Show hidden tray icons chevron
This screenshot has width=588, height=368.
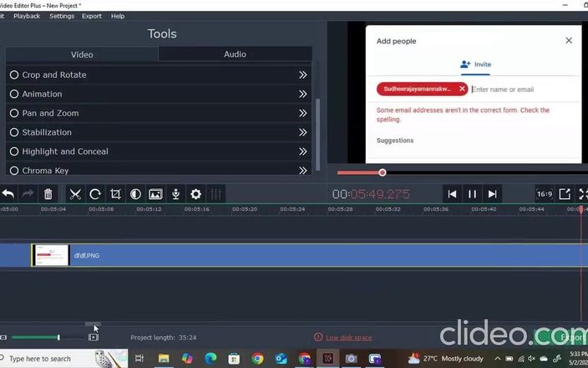pyautogui.click(x=497, y=359)
